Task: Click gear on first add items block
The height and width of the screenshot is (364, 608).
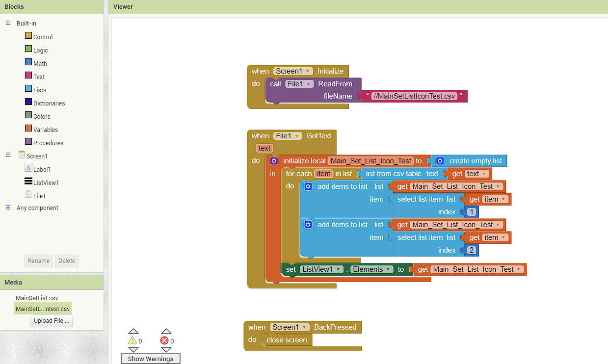Action: 308,186
